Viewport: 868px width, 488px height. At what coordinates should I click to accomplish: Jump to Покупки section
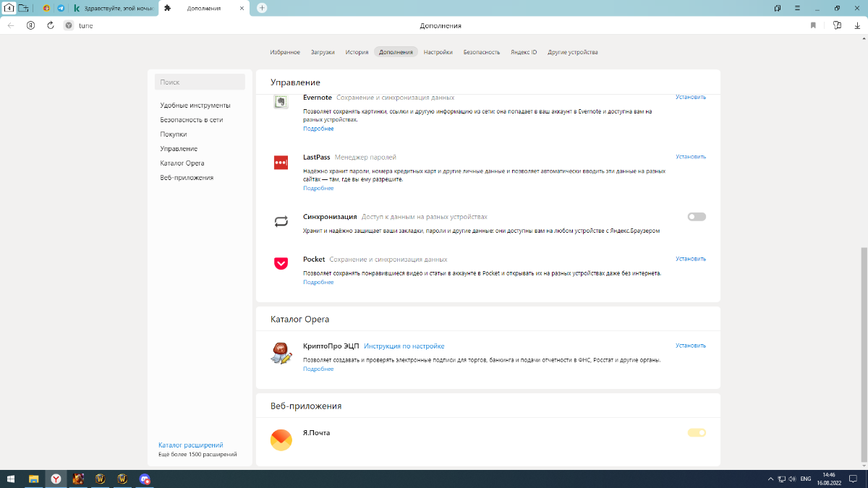pyautogui.click(x=174, y=134)
